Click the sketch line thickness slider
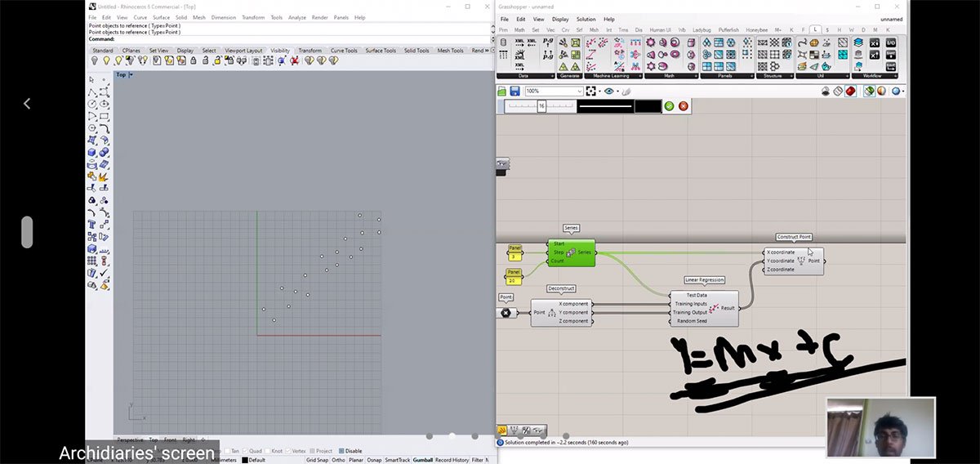 tap(541, 106)
